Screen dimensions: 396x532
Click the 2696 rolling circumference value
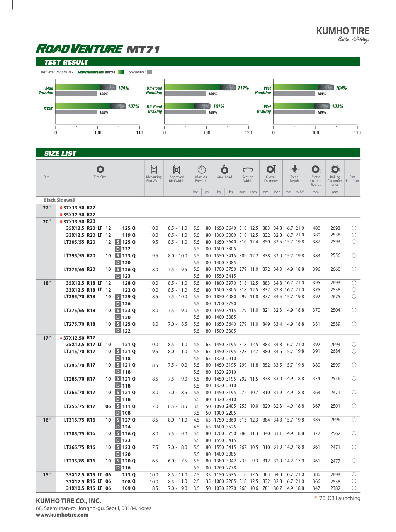335,420
